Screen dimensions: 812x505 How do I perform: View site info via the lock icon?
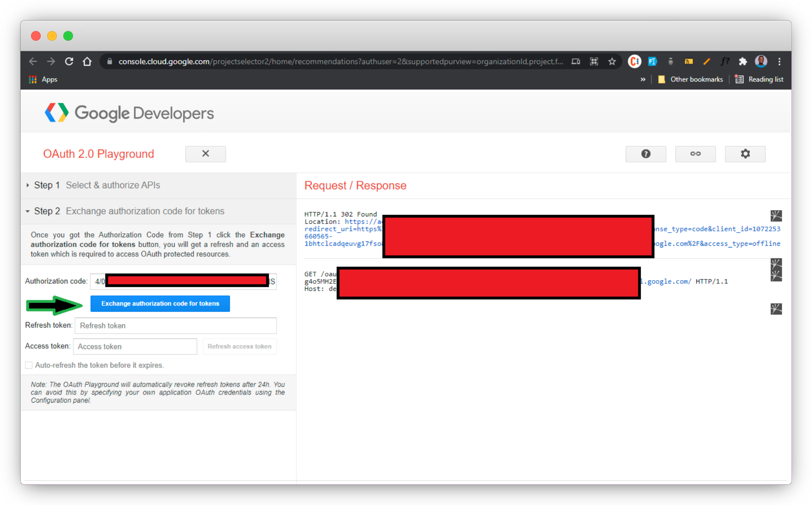[x=109, y=61]
